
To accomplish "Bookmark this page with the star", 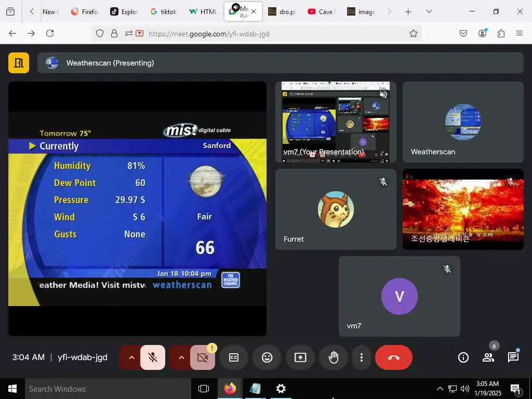I will tap(413, 33).
